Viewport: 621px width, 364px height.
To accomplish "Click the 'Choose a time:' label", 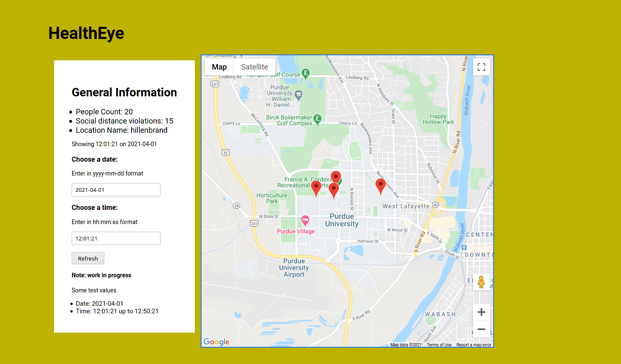I will 95,207.
